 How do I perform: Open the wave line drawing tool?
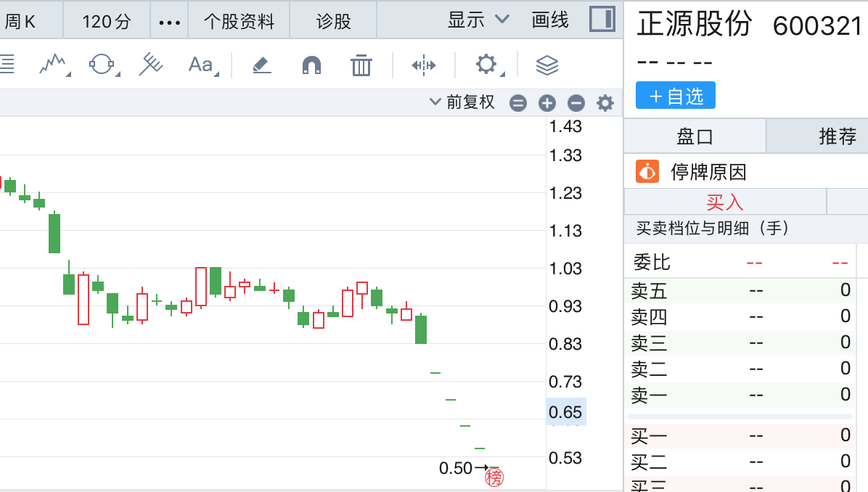click(54, 65)
